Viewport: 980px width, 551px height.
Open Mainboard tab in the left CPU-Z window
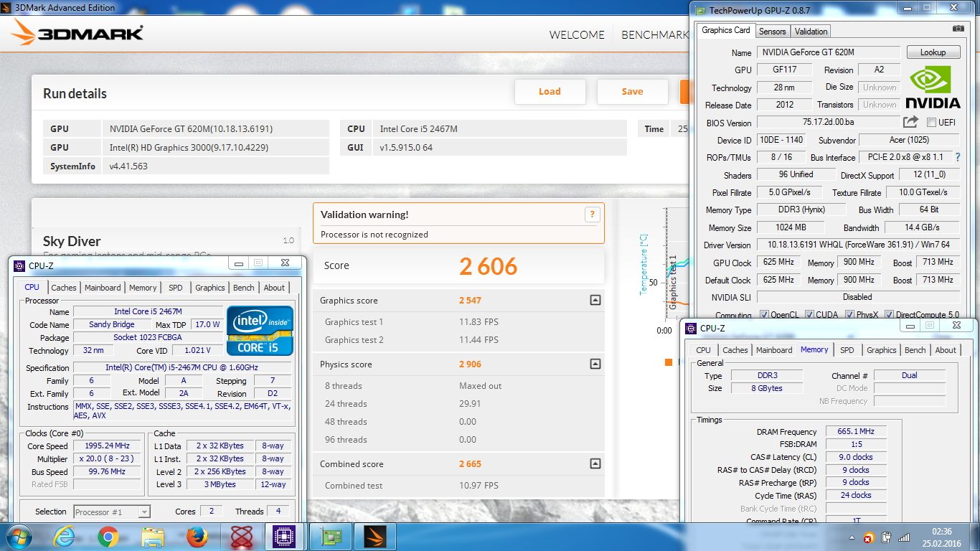(103, 288)
